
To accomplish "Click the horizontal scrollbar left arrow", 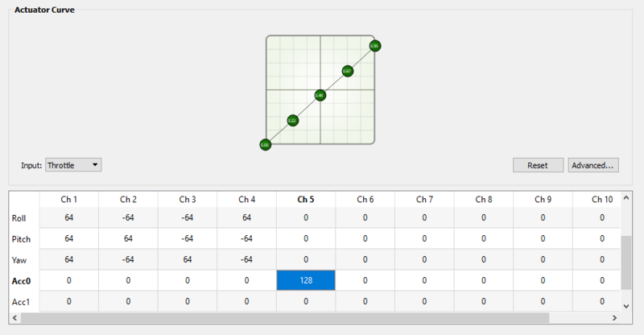I will (x=14, y=318).
